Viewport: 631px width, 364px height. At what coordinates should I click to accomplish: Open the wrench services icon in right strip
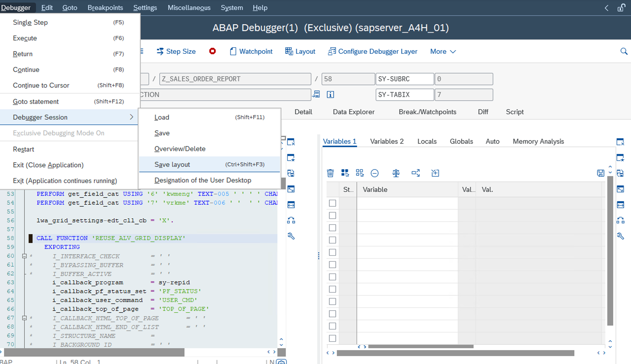pos(620,236)
